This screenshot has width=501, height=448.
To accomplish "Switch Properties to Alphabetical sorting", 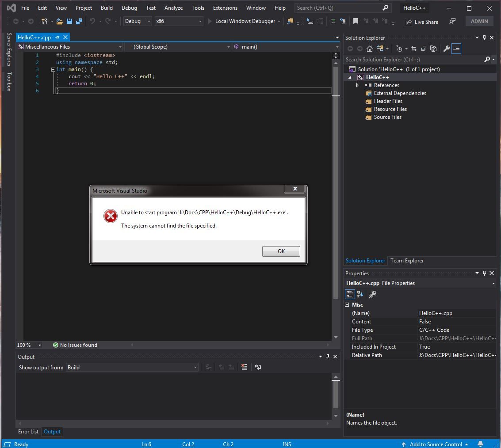I will tap(360, 294).
